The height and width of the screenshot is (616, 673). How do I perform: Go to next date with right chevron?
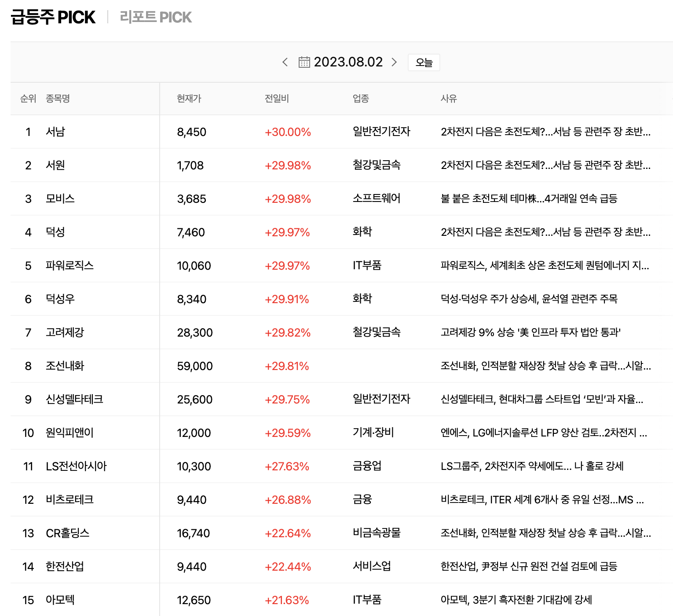click(x=394, y=62)
